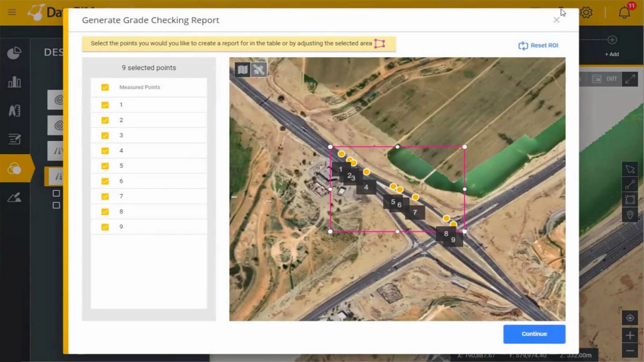Uncheck point 9 checkbox
Image resolution: width=644 pixels, height=362 pixels.
[105, 227]
